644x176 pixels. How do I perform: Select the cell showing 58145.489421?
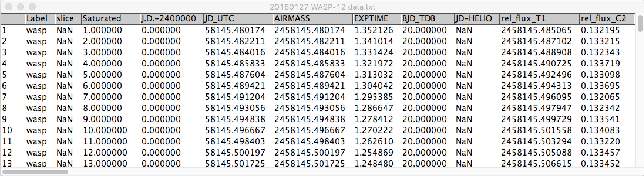point(235,86)
